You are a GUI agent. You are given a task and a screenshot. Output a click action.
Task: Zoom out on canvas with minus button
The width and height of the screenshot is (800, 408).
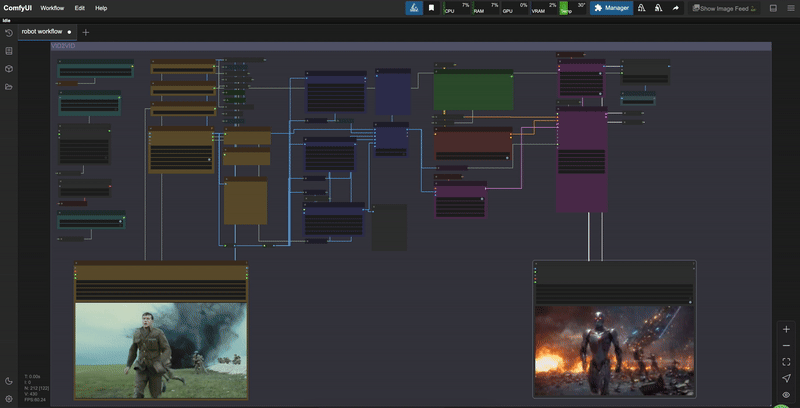(786, 346)
